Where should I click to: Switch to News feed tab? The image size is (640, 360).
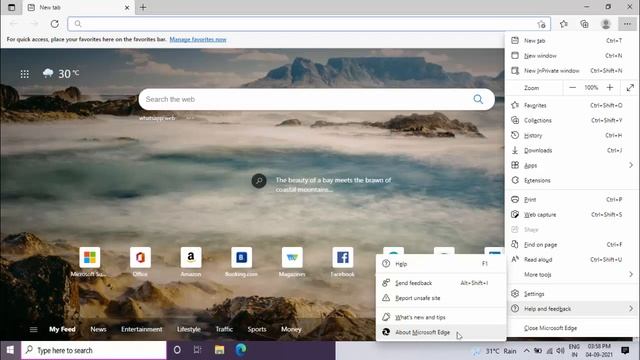point(98,329)
